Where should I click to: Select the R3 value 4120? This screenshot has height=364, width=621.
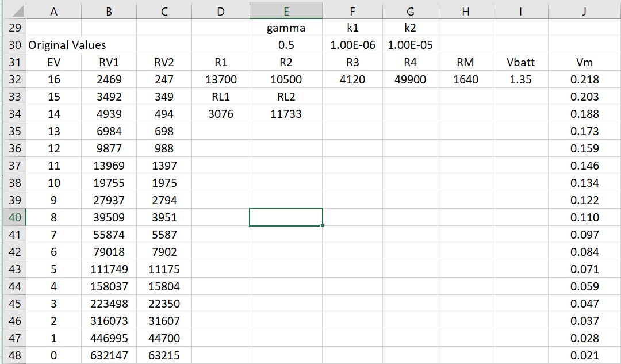pyautogui.click(x=352, y=79)
